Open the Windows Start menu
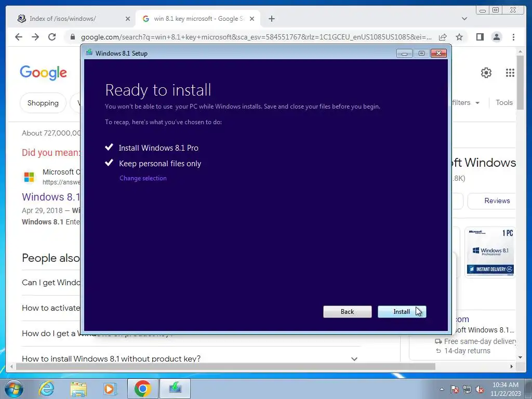 [x=14, y=389]
